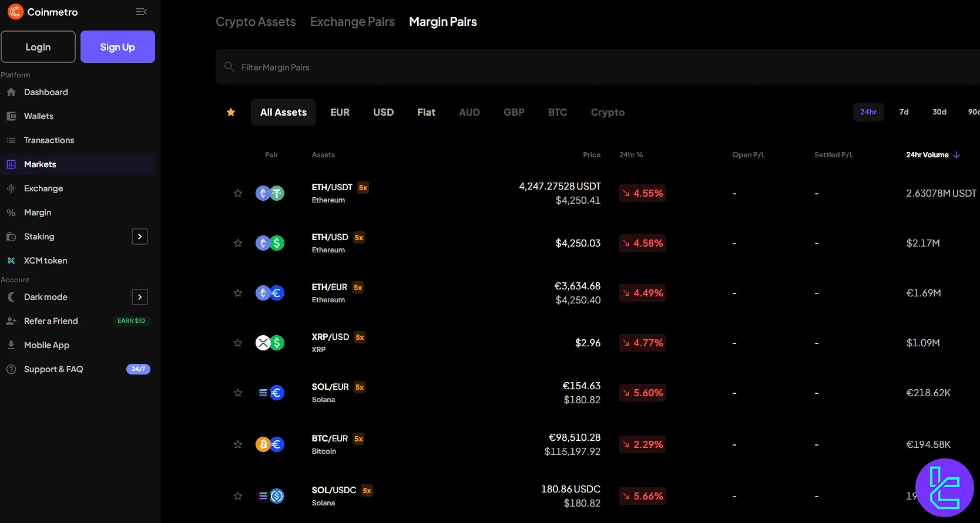Click the search magnifier icon
This screenshot has height=523, width=980.
point(230,67)
